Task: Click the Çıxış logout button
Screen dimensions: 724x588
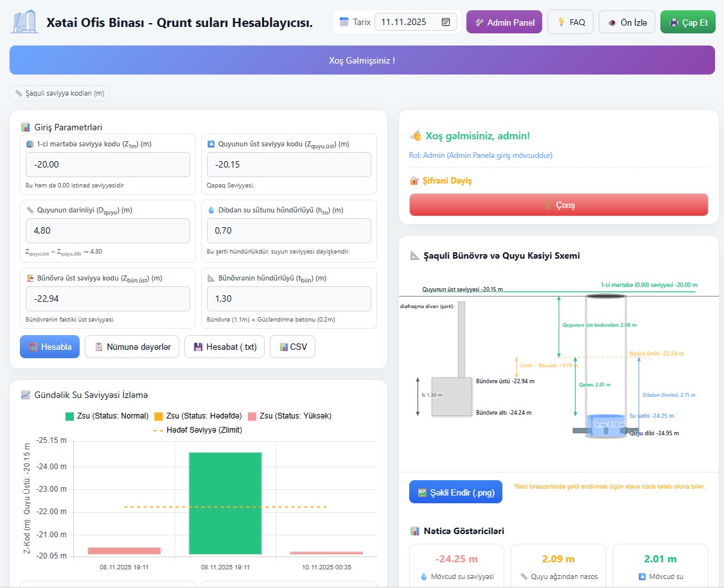Action: pos(558,205)
